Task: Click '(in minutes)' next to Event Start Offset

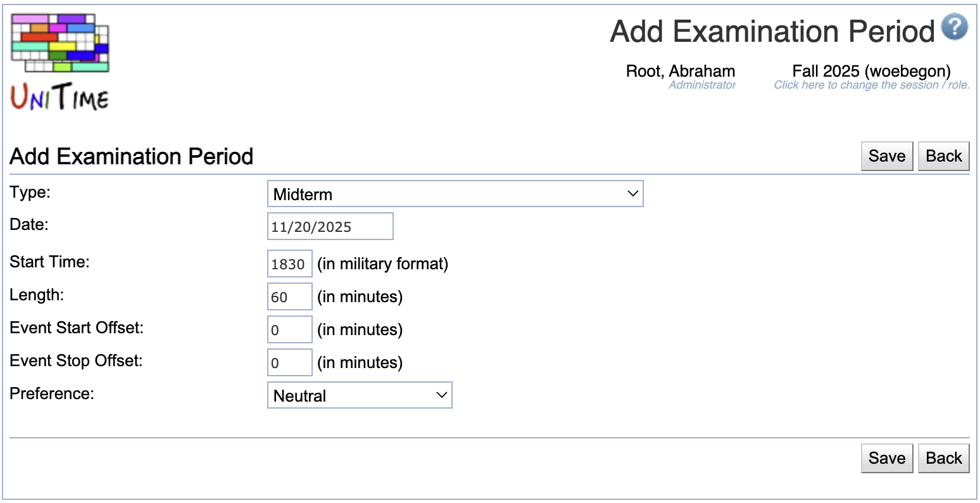Action: coord(360,330)
